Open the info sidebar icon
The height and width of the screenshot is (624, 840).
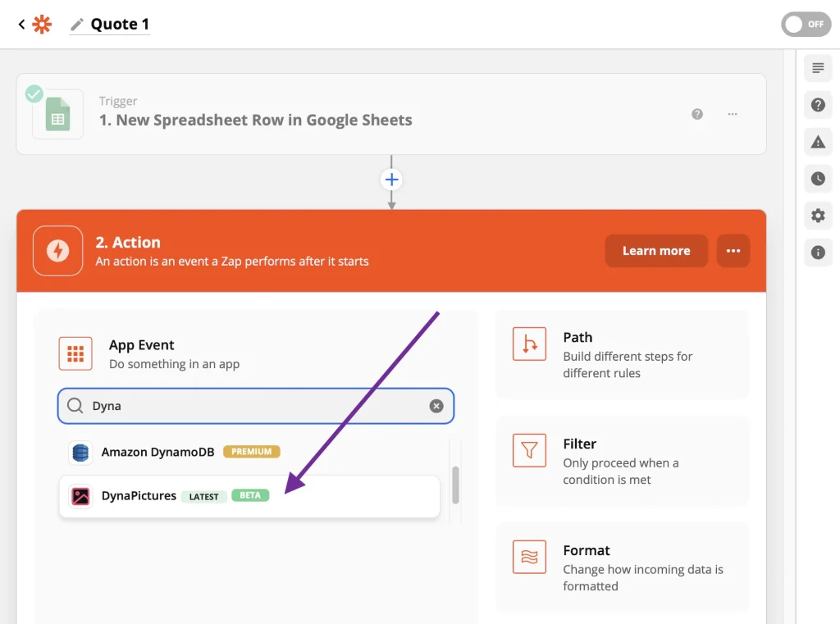[x=818, y=253]
